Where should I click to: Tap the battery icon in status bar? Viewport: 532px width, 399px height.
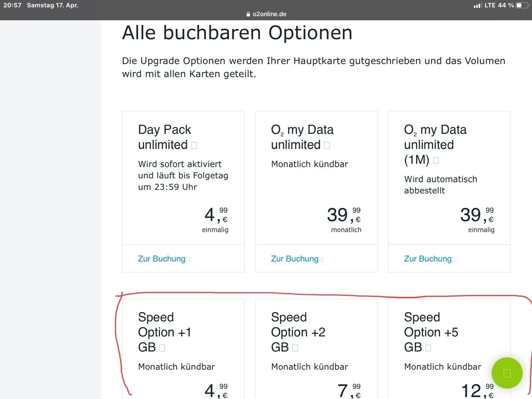(522, 5)
